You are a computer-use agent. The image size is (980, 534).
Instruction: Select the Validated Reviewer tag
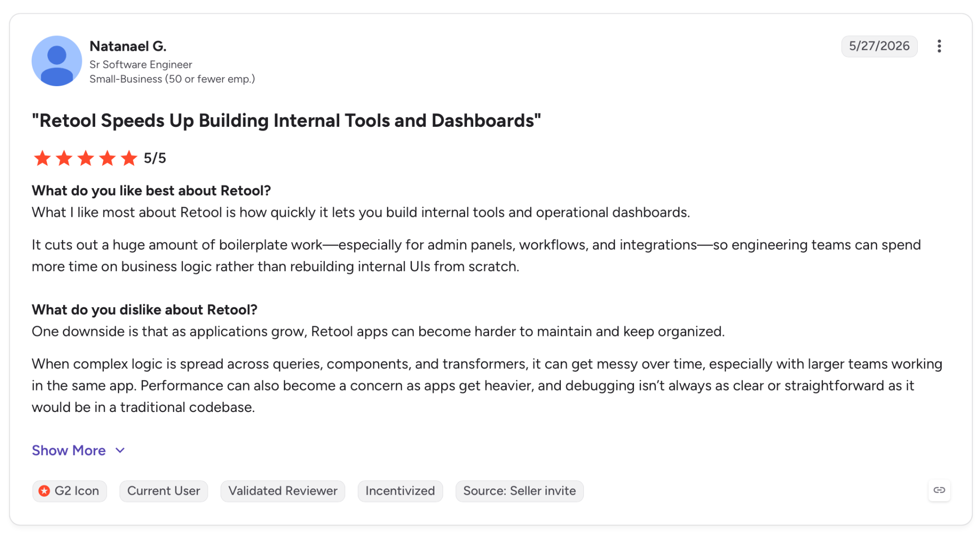pos(283,491)
